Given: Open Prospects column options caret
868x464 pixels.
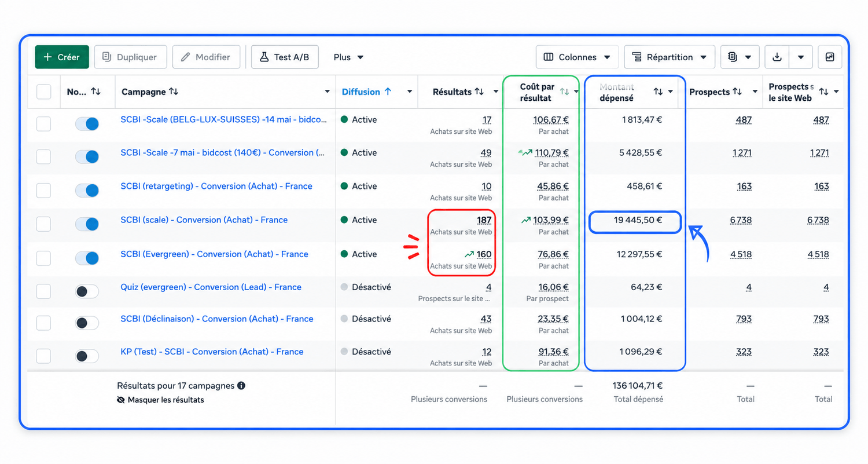Looking at the screenshot, I should 755,92.
